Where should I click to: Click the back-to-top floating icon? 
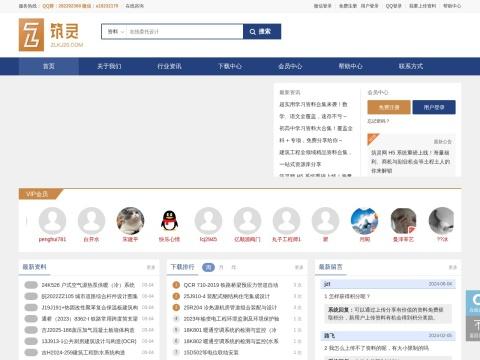(x=473, y=328)
